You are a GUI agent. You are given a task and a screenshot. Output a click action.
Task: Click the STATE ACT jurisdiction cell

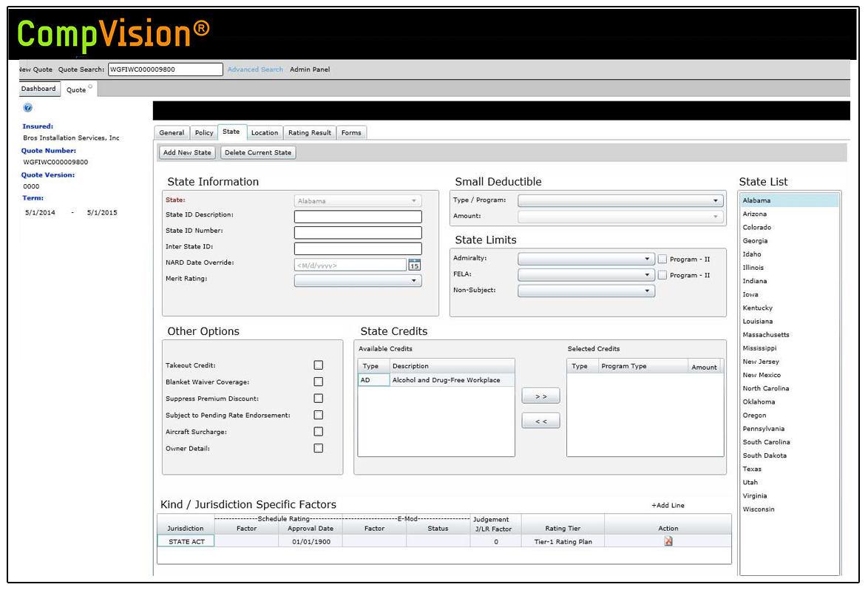coord(186,541)
